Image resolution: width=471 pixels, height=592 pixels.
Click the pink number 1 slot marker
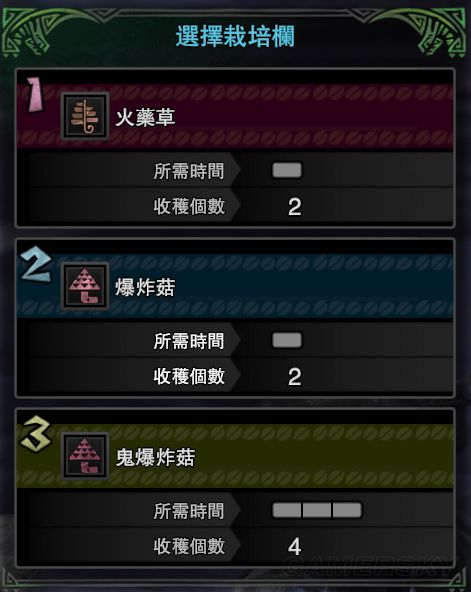pos(35,94)
